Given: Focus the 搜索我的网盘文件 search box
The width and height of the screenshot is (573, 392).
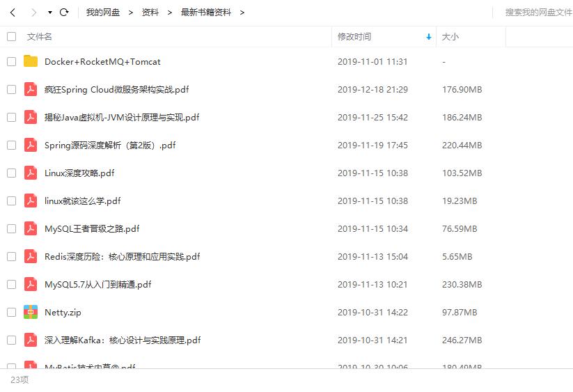Looking at the screenshot, I should click(x=538, y=13).
